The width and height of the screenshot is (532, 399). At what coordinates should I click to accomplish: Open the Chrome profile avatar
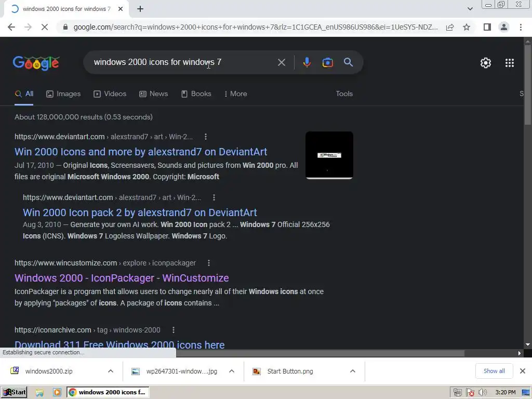click(x=504, y=27)
